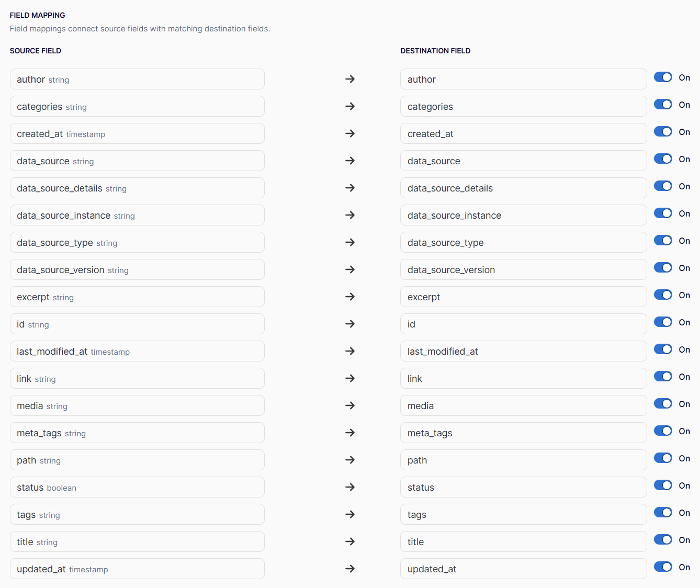Screen dimensions: 700x588
Task: Click the mapping arrow for the media row
Action: click(350, 405)
